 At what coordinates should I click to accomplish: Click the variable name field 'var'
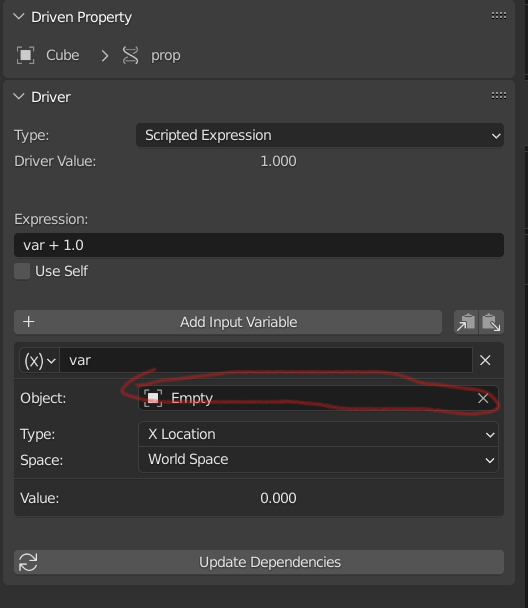coord(266,360)
